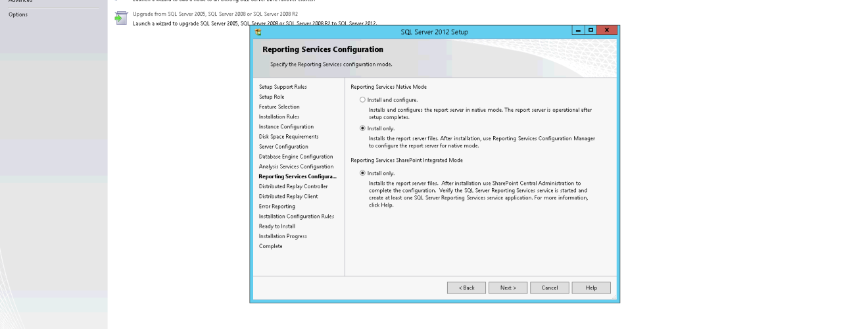Screen dimensions: 868x329
Task: Click Setup Role step
Action: 272,97
